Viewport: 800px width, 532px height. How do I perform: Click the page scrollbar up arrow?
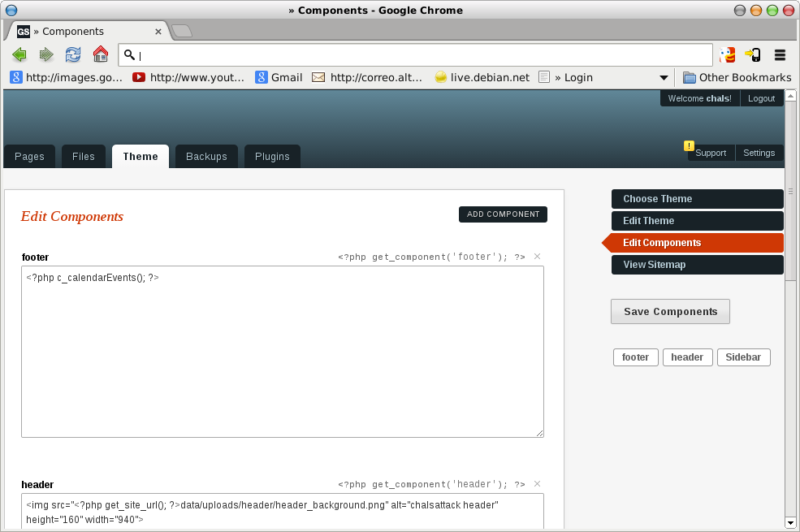(790, 95)
